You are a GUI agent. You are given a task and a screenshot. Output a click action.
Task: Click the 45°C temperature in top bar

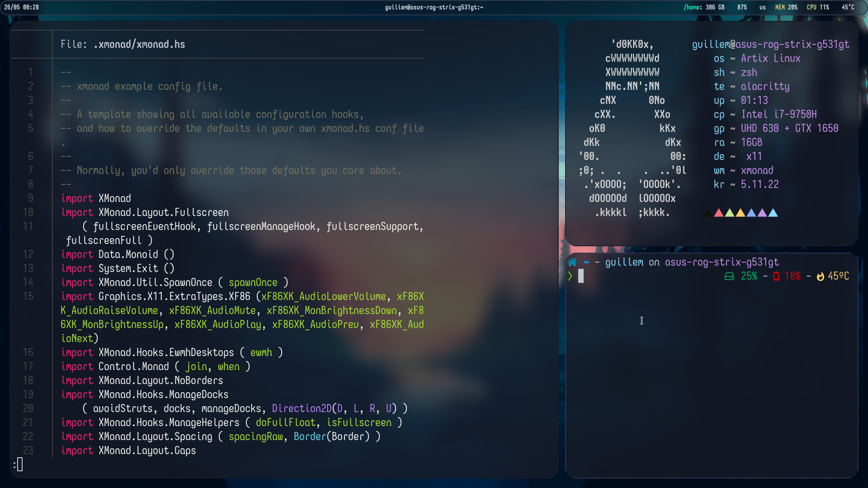click(848, 7)
